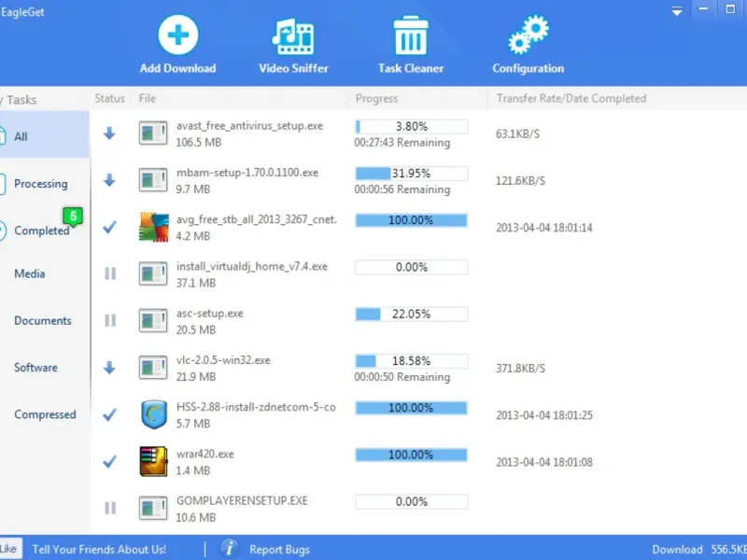Select the vlc-2.0.5-win32.exe file name
Screen dimensions: 747x560
coord(223,360)
